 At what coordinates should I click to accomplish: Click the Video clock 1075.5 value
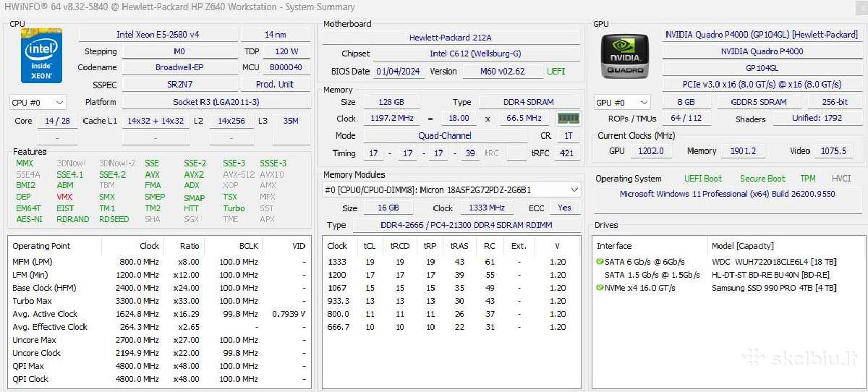click(833, 151)
